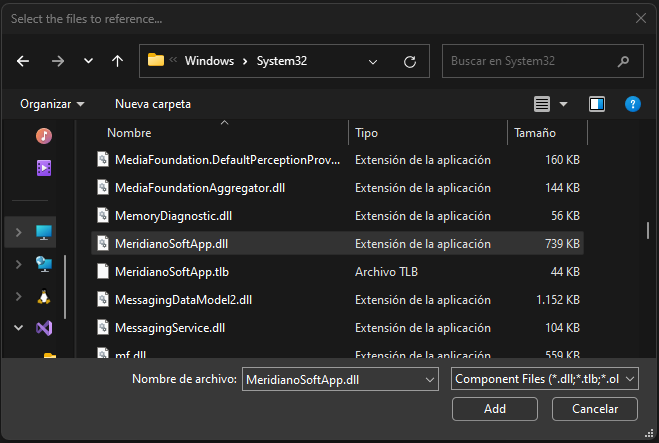The height and width of the screenshot is (443, 659).
Task: Select MediaFoundation.DefaultPerceptionProv... file
Action: [x=337, y=160]
